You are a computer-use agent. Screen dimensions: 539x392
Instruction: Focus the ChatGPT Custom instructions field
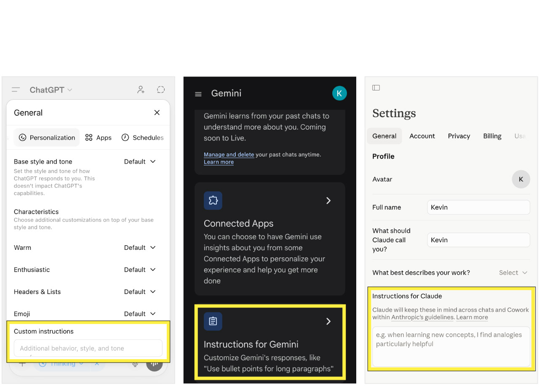88,348
